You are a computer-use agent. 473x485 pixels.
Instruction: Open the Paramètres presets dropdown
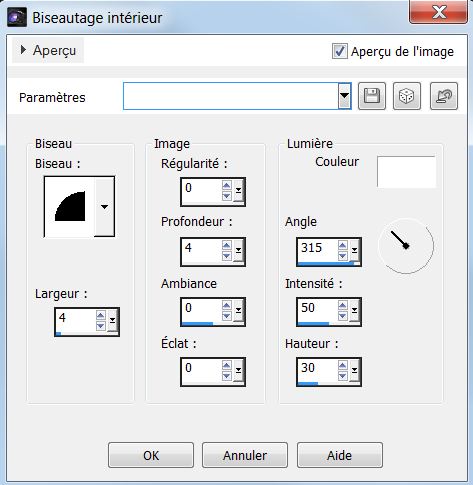click(345, 96)
